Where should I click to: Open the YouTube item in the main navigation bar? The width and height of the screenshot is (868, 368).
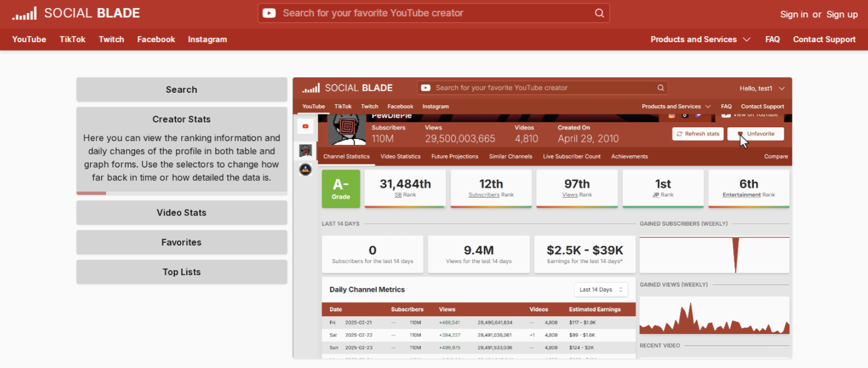(29, 39)
